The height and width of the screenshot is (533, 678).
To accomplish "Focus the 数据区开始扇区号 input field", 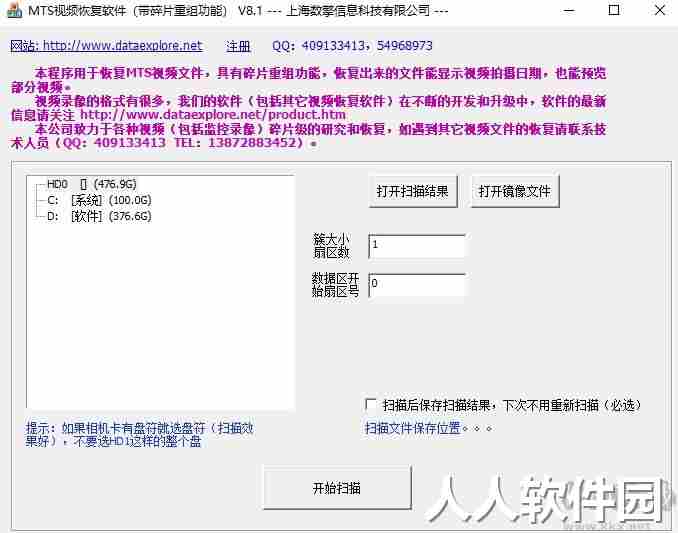I will [417, 285].
